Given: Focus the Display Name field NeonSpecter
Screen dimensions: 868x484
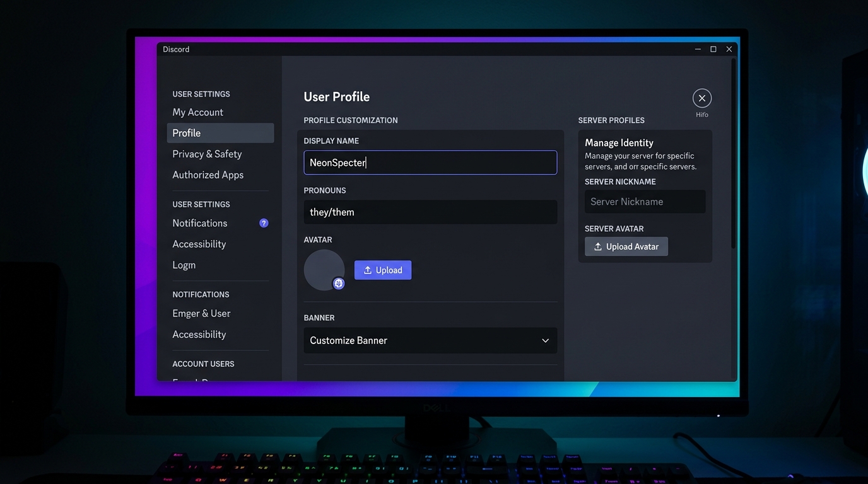Looking at the screenshot, I should [430, 163].
